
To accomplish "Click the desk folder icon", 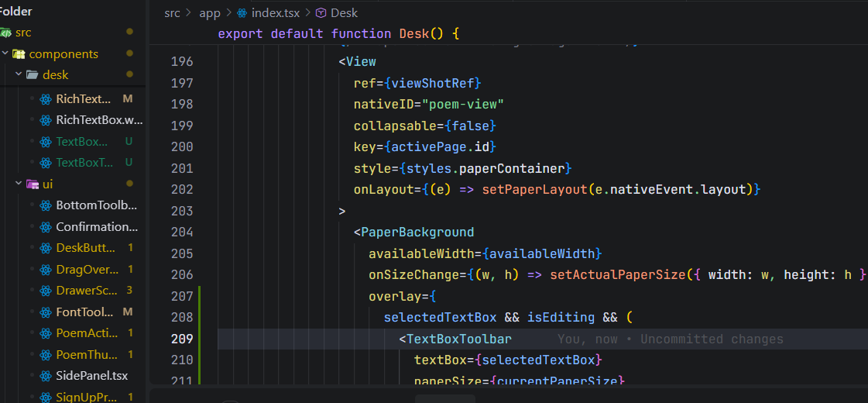I will coord(32,75).
